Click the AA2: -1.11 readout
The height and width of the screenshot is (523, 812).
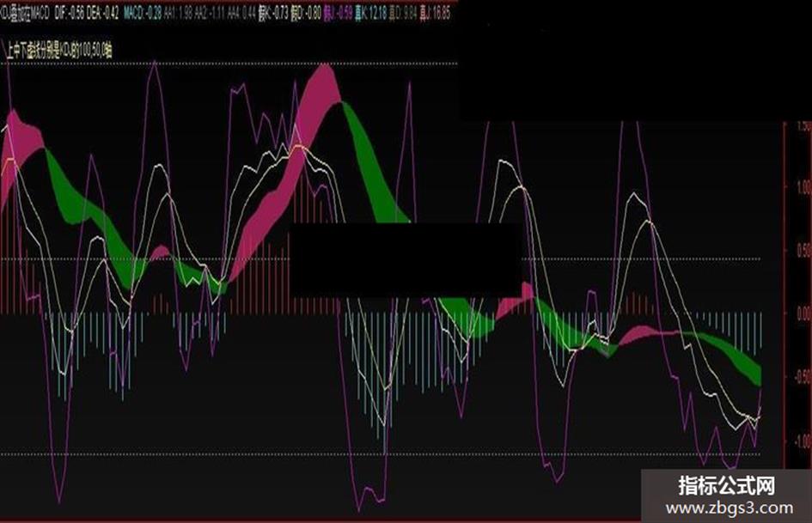point(211,14)
